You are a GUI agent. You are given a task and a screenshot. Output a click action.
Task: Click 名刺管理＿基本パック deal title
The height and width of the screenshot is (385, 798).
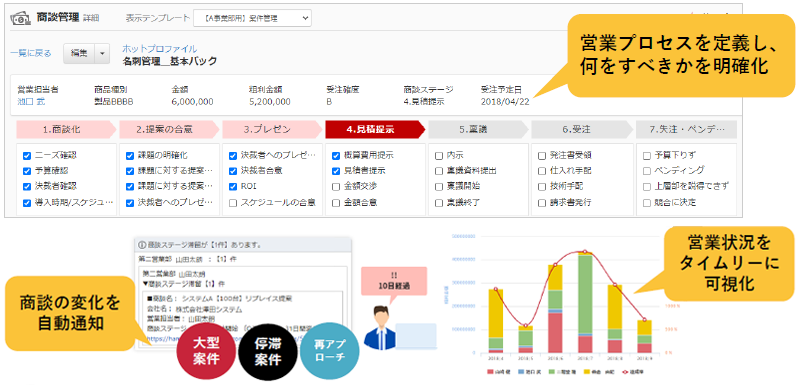coord(169,61)
